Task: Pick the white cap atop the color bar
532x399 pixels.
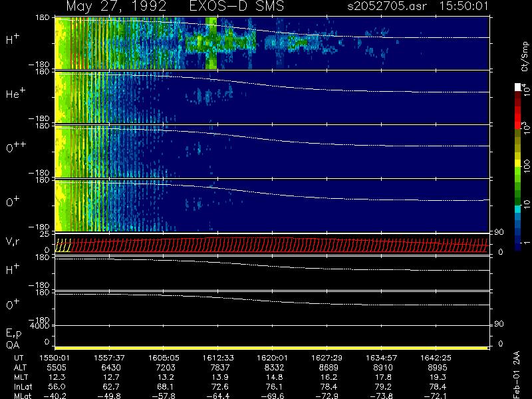Action: [x=518, y=87]
